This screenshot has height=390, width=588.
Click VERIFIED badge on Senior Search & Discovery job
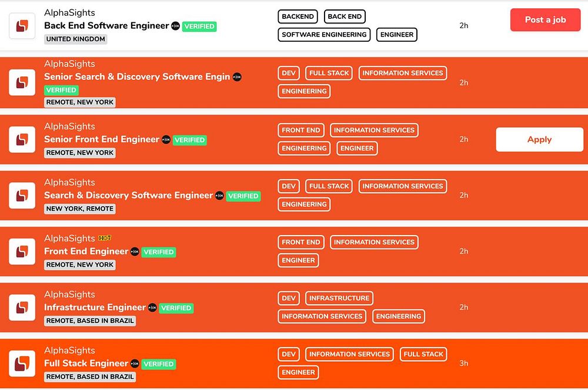[x=61, y=90]
